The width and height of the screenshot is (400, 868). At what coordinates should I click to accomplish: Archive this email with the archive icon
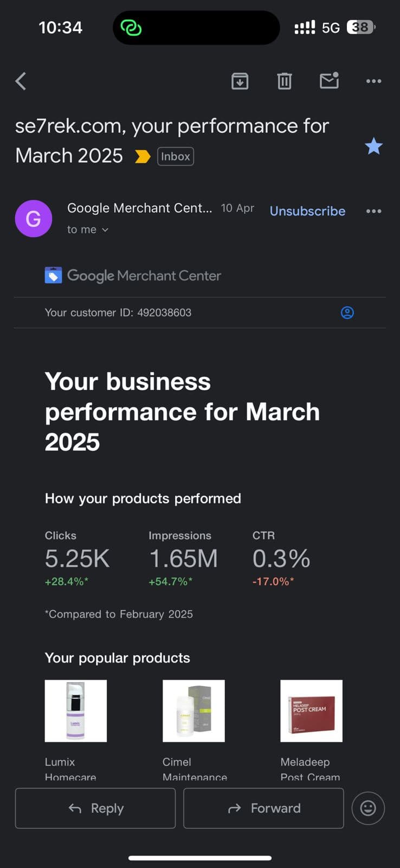[240, 81]
